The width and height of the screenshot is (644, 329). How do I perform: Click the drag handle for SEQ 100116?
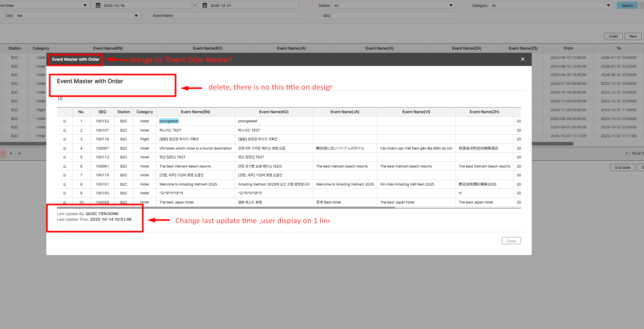pyautogui.click(x=64, y=139)
